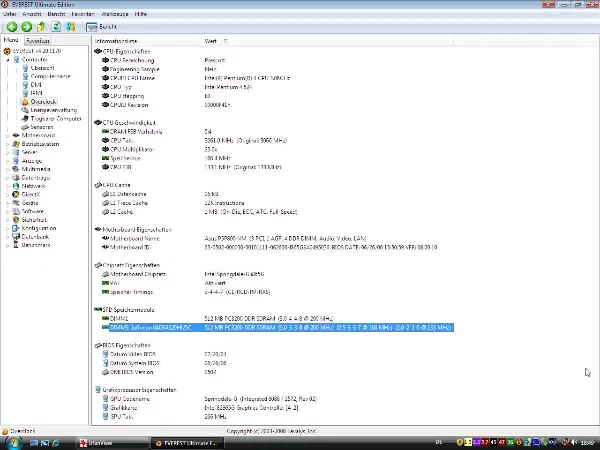Image resolution: width=600 pixels, height=450 pixels.
Task: Click the green Back arrow toolbar icon
Action: pyautogui.click(x=10, y=26)
